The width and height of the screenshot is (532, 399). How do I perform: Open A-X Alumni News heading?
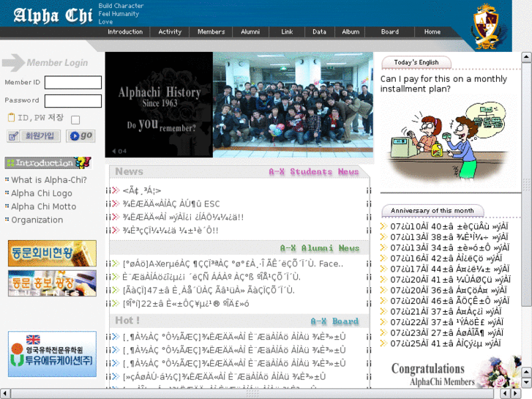[320, 248]
